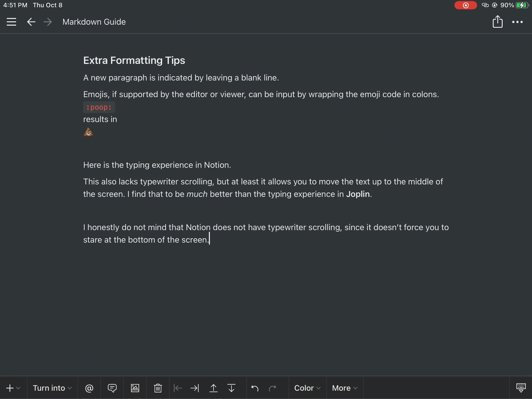Click the comment icon in toolbar
Screen dimensions: 532x399
pos(112,388)
